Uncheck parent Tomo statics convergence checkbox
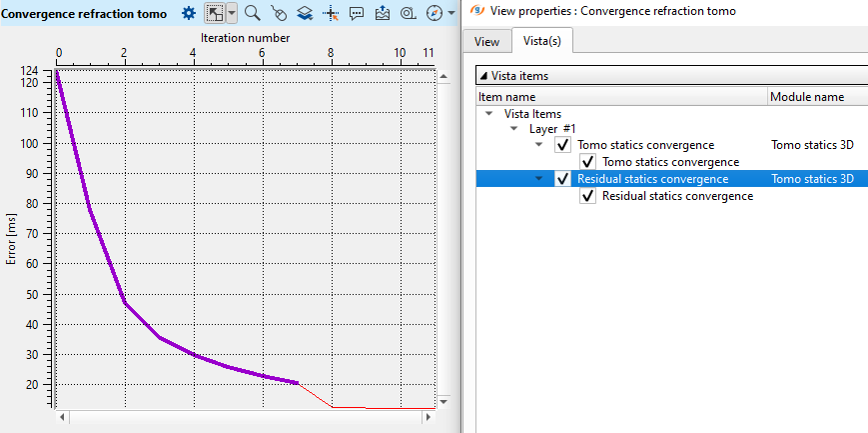This screenshot has width=868, height=433. 562,145
